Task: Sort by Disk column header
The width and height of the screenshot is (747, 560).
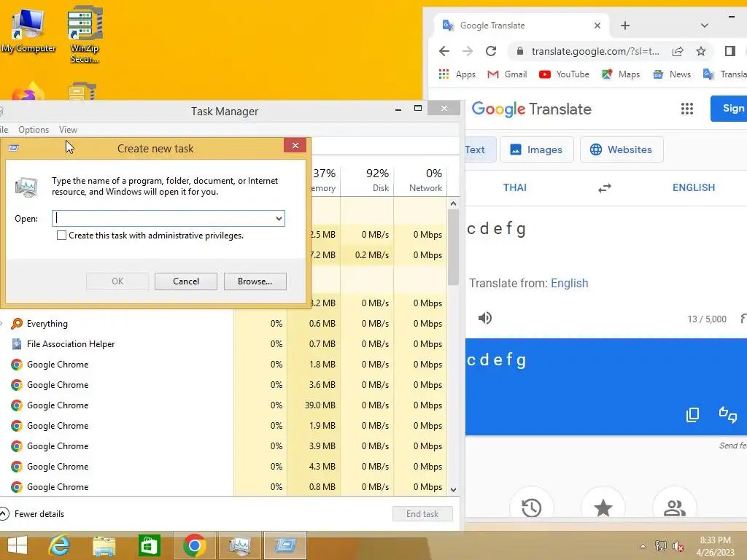Action: pyautogui.click(x=367, y=180)
